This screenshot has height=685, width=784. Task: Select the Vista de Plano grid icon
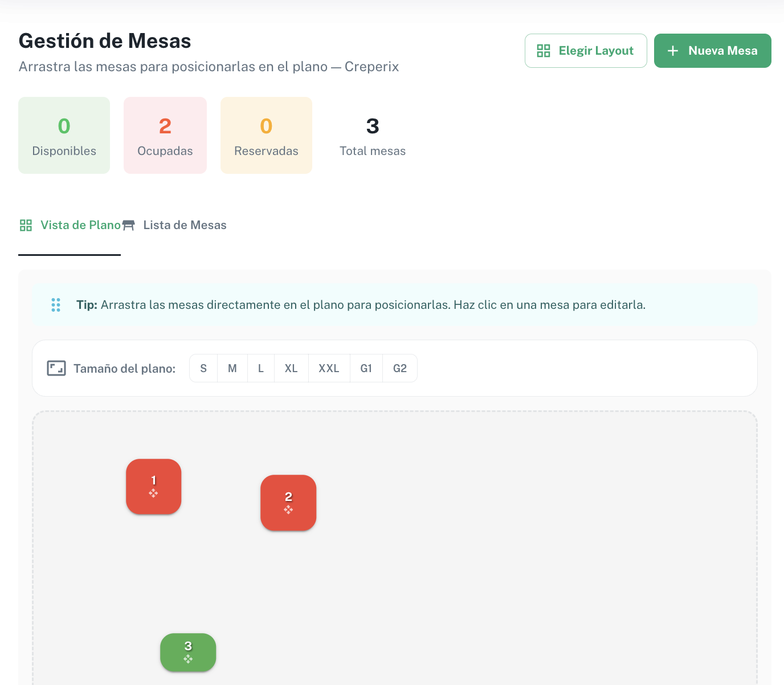[26, 225]
